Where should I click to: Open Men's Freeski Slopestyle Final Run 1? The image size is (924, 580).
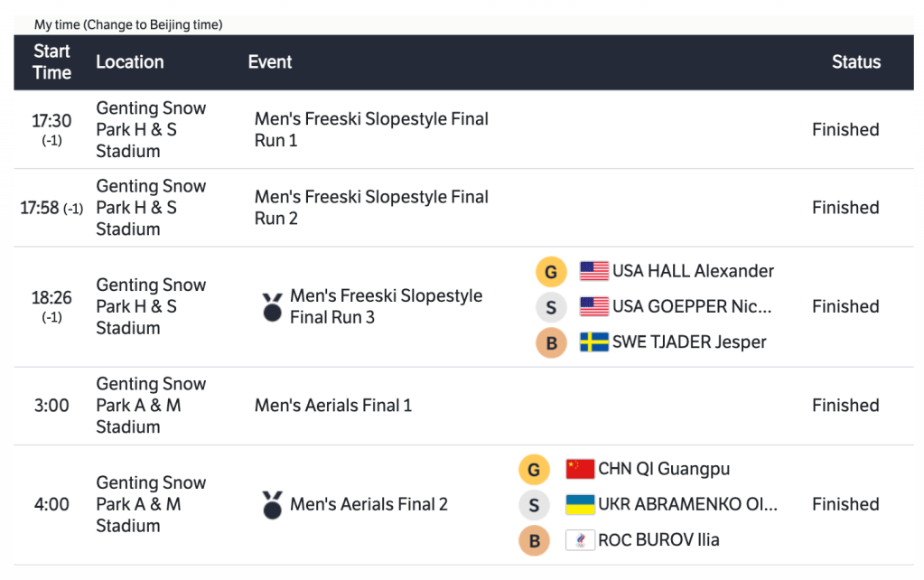pyautogui.click(x=371, y=129)
